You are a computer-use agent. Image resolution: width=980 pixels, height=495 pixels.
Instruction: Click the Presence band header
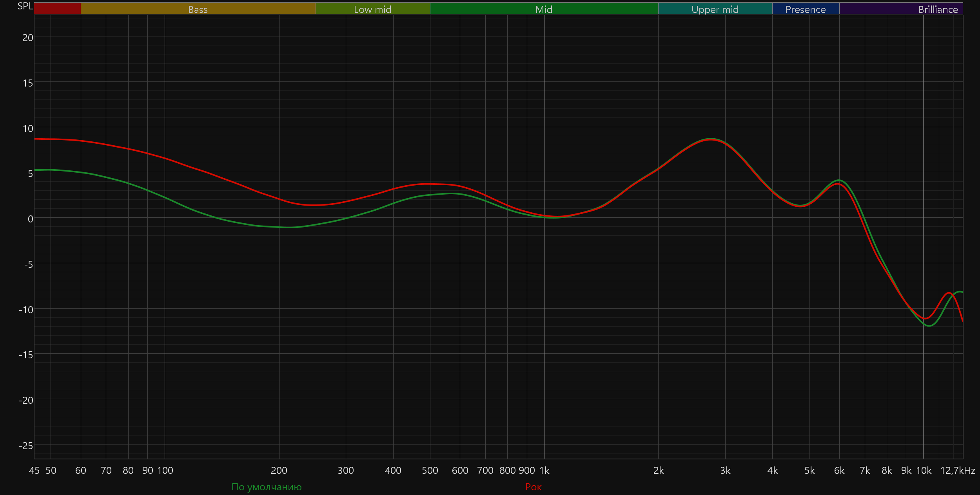805,9
